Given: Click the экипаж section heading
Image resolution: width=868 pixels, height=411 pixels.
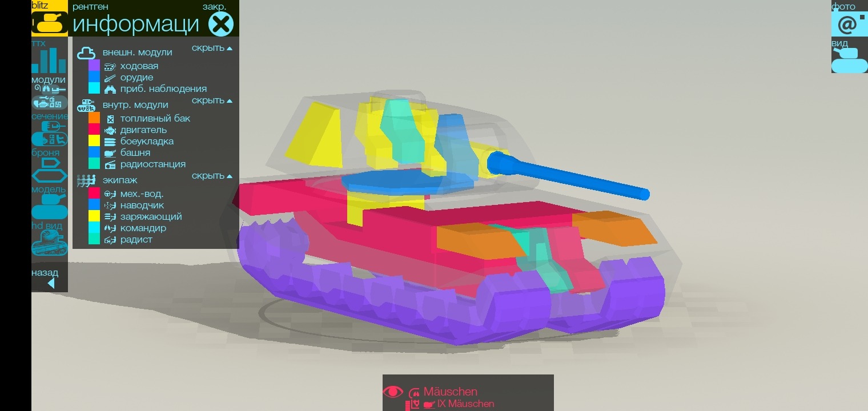Looking at the screenshot, I should pyautogui.click(x=120, y=180).
